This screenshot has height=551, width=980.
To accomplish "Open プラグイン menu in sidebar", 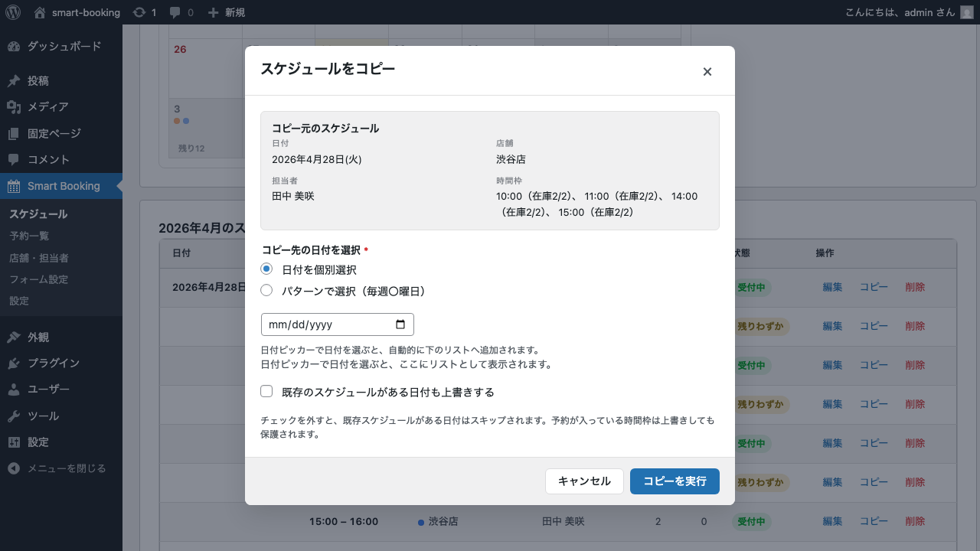I will 61,364.
